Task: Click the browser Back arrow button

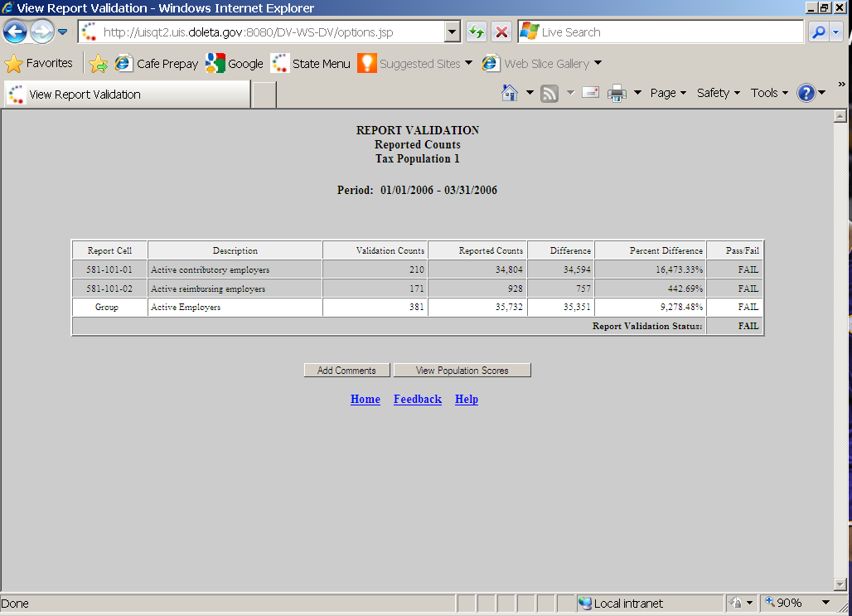Action: [x=15, y=32]
